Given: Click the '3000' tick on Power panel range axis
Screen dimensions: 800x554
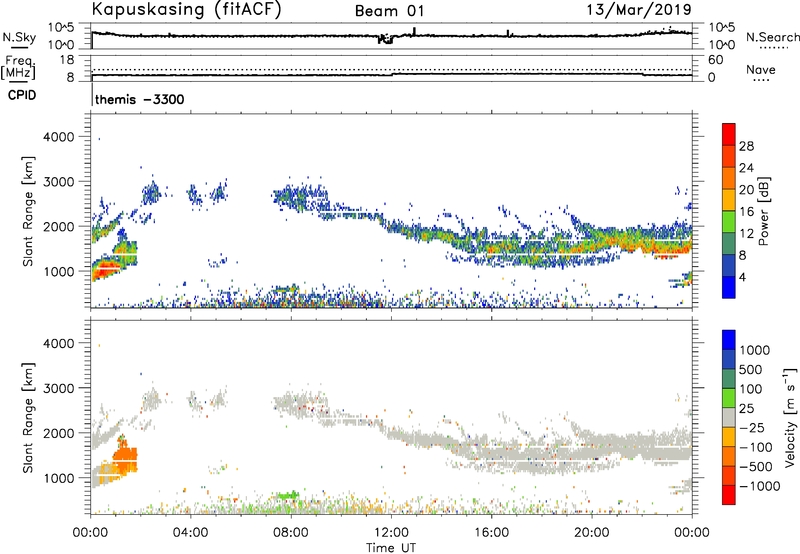Looking at the screenshot, I should [x=59, y=182].
